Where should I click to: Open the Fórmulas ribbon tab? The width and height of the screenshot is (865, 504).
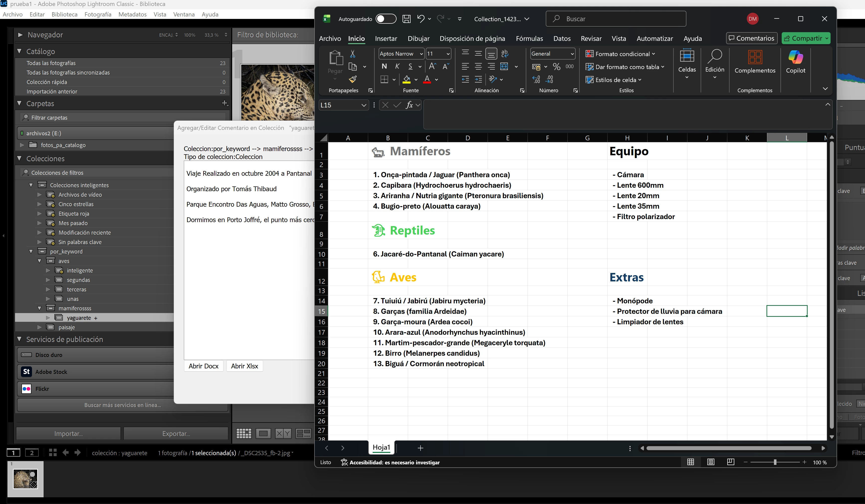tap(529, 38)
